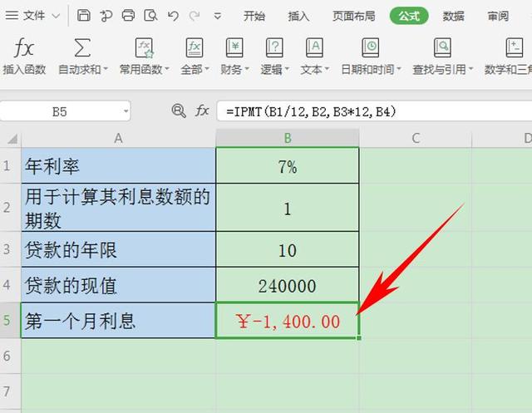Viewport: 532px width, 413px height.
Task: Open the Name Box dropdown arrow
Action: tap(126, 111)
